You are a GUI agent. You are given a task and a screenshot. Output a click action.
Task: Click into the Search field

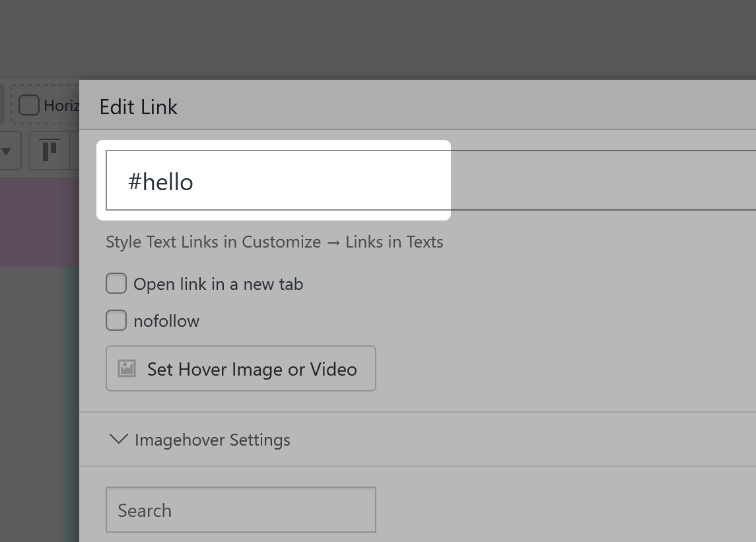[240, 510]
